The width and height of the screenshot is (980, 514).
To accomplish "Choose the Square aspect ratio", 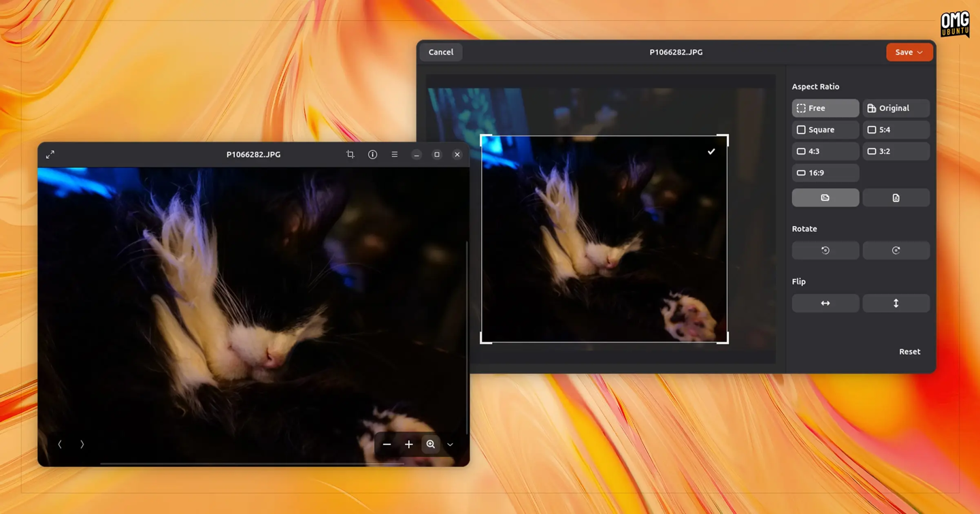I will tap(826, 130).
